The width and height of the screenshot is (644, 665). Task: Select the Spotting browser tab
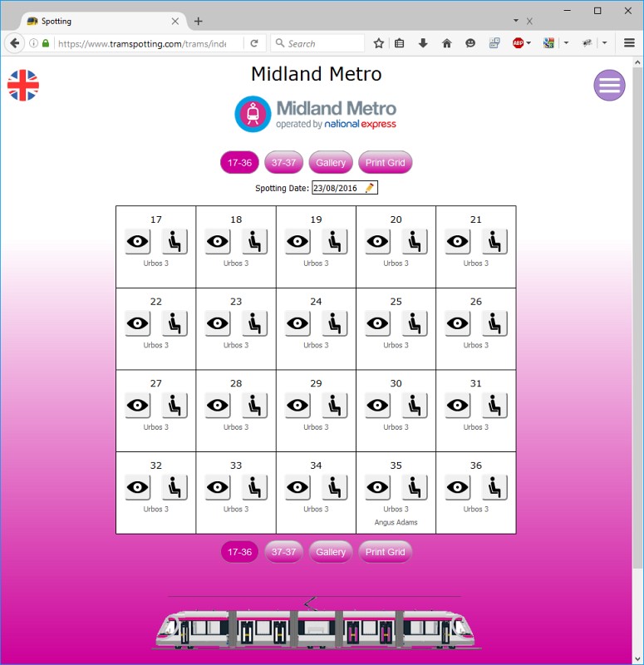(x=102, y=22)
